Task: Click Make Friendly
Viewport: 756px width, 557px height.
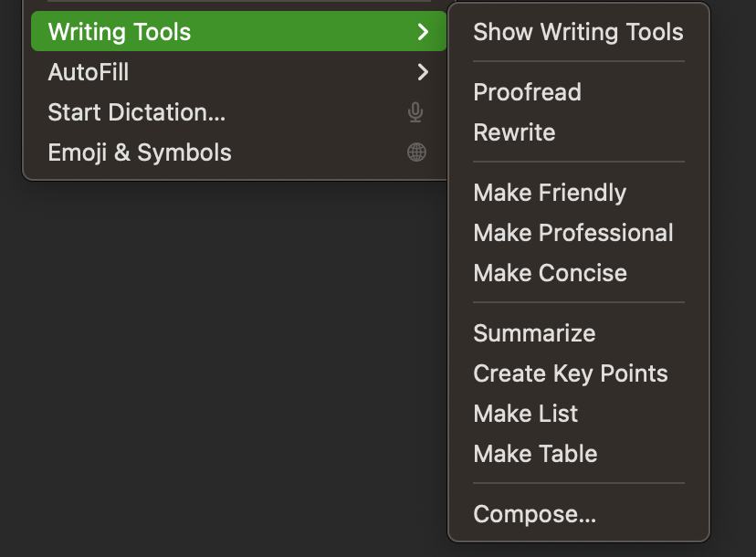Action: 550,193
